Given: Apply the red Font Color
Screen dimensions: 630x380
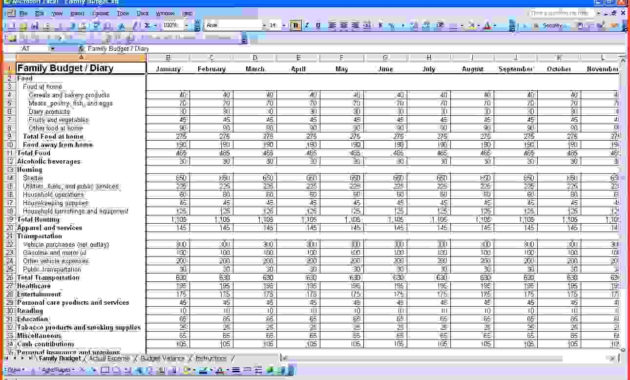Looking at the screenshot, I should (x=487, y=26).
